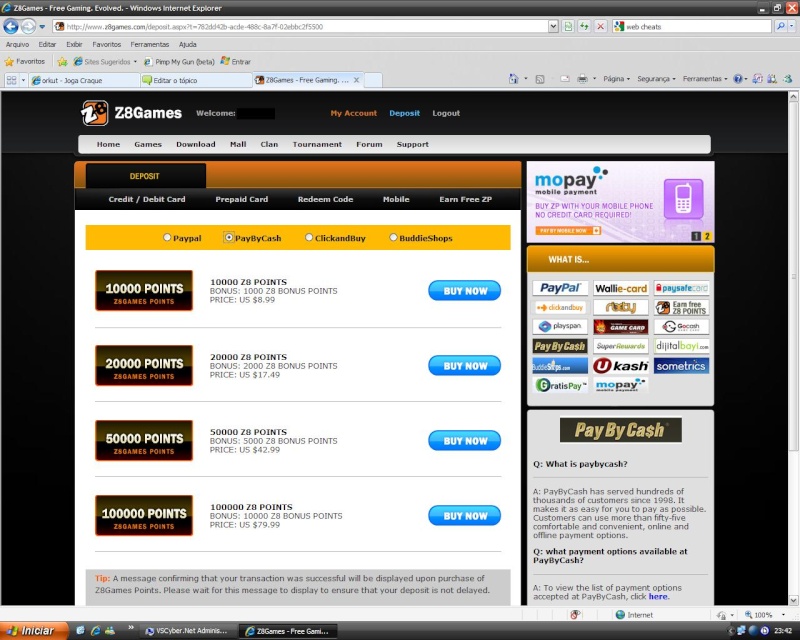
Task: Open the Página dropdown menu
Action: coord(616,79)
